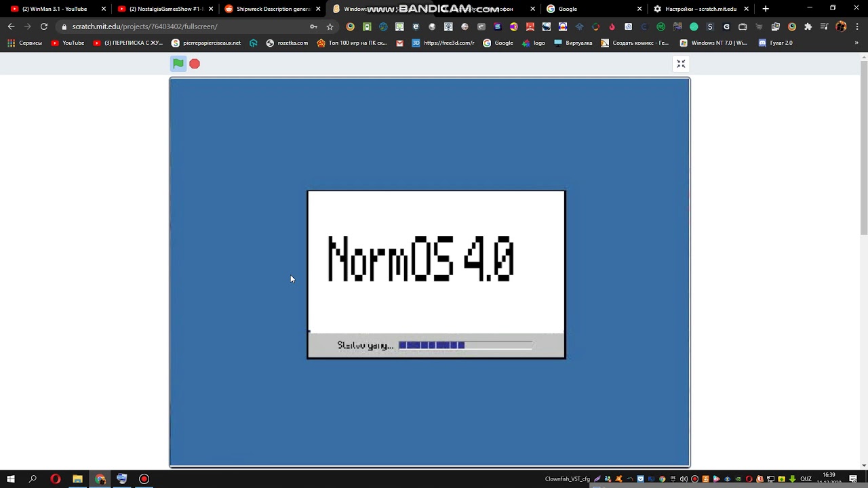The height and width of the screenshot is (488, 868).
Task: Close the Google tab
Action: click(x=639, y=9)
